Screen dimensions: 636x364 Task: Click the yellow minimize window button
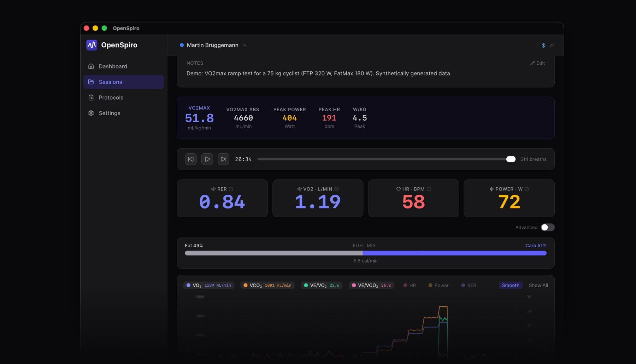click(x=95, y=28)
